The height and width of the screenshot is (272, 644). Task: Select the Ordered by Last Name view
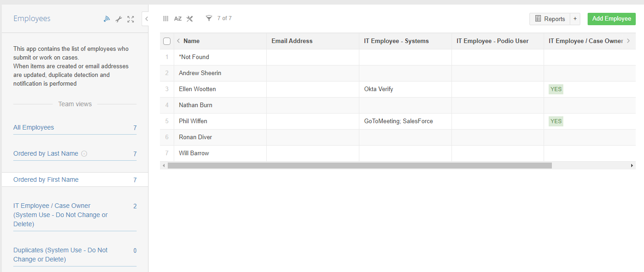[x=46, y=153]
